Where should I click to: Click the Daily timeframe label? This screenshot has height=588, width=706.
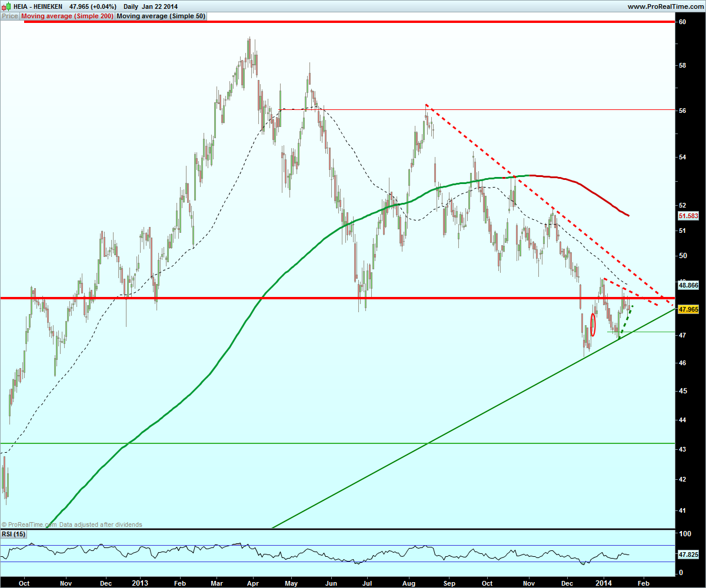[131, 6]
